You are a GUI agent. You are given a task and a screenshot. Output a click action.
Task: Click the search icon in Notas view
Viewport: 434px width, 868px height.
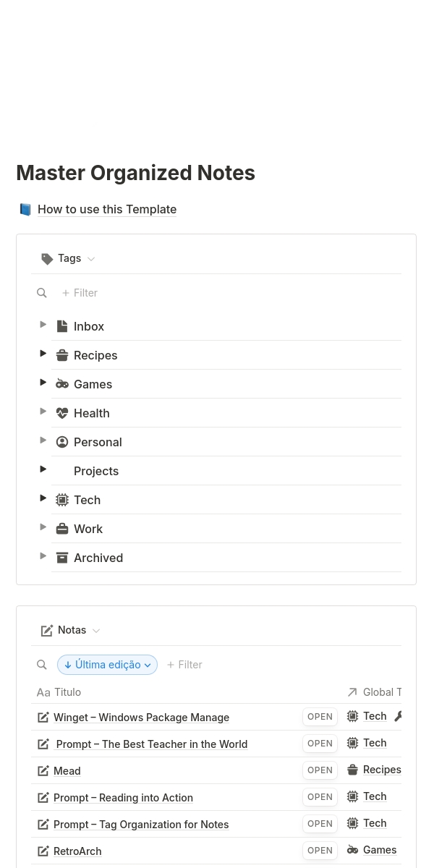tap(42, 665)
